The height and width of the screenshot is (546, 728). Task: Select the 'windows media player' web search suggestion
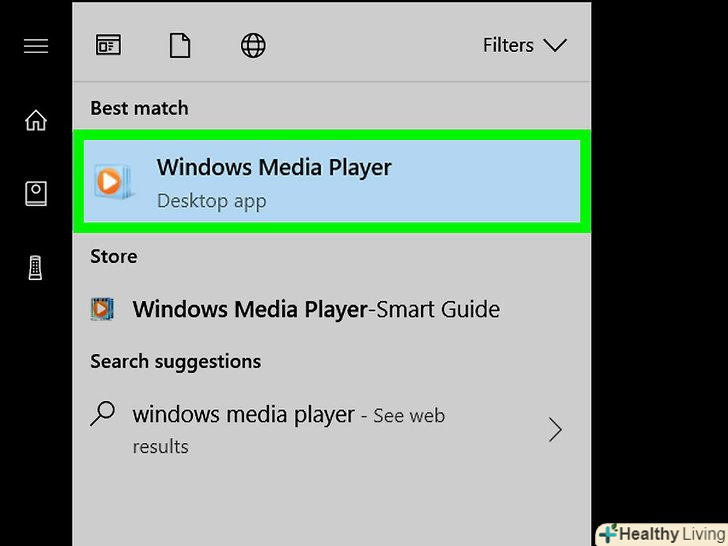click(332, 429)
